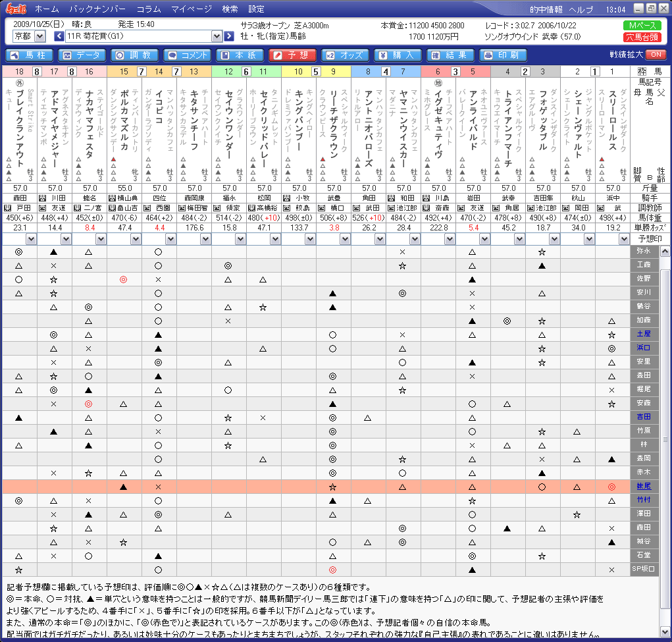Viewport: 672px width, 642px height.
Task: Open the 本紙 toolbar button
Action: 240,55
